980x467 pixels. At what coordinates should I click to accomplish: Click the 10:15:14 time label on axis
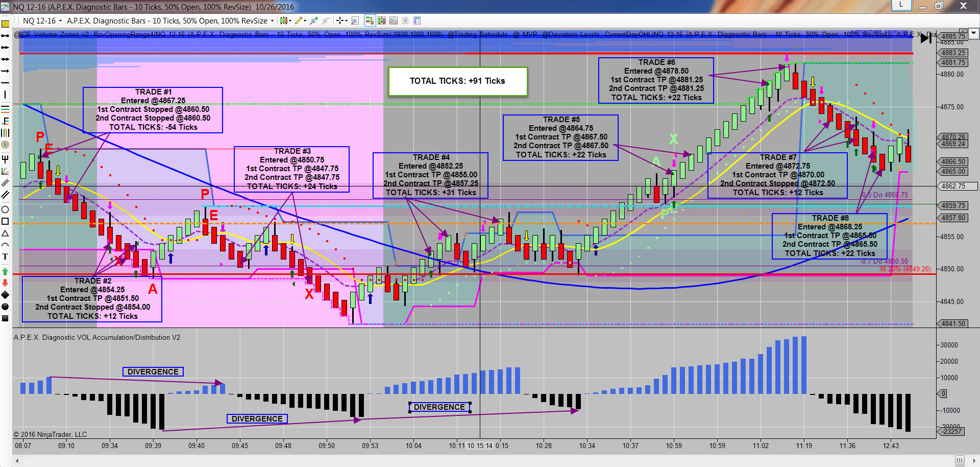click(480, 446)
